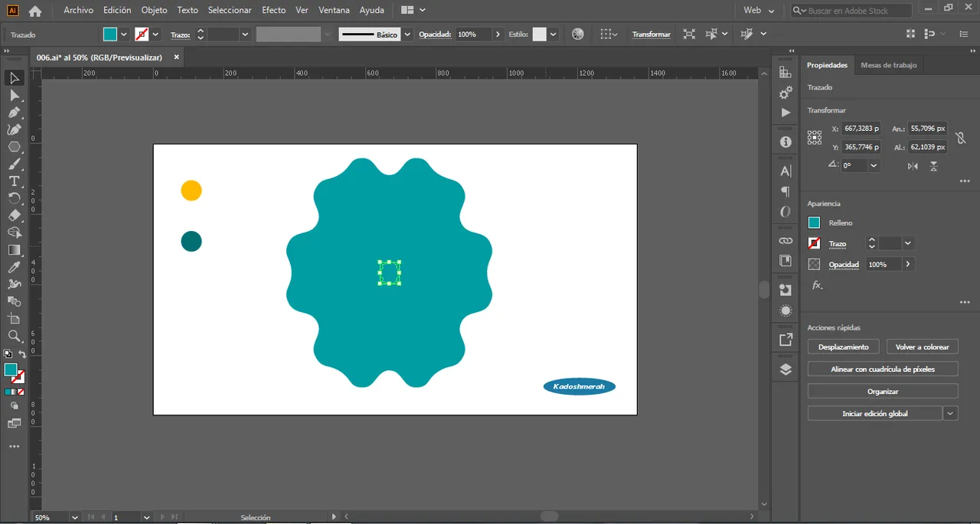This screenshot has width=980, height=524.
Task: Open Web workspace switcher dropdown
Action: [759, 11]
